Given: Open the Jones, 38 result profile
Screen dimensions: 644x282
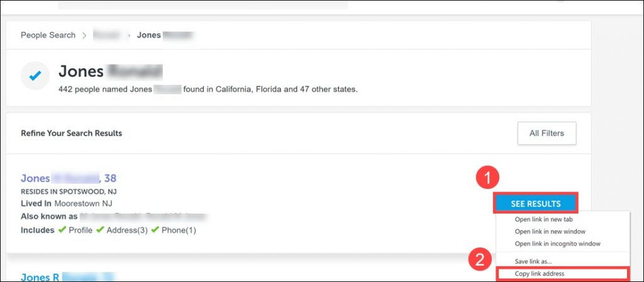Looking at the screenshot, I should [x=69, y=178].
